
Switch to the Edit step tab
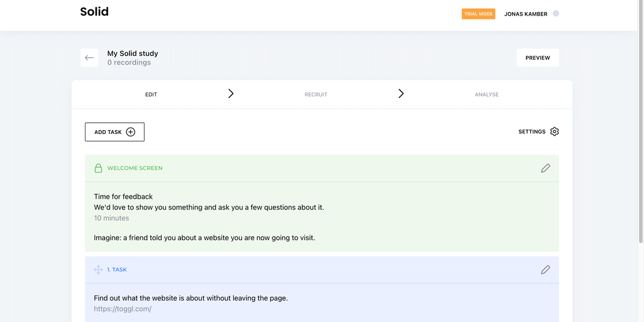tap(151, 95)
